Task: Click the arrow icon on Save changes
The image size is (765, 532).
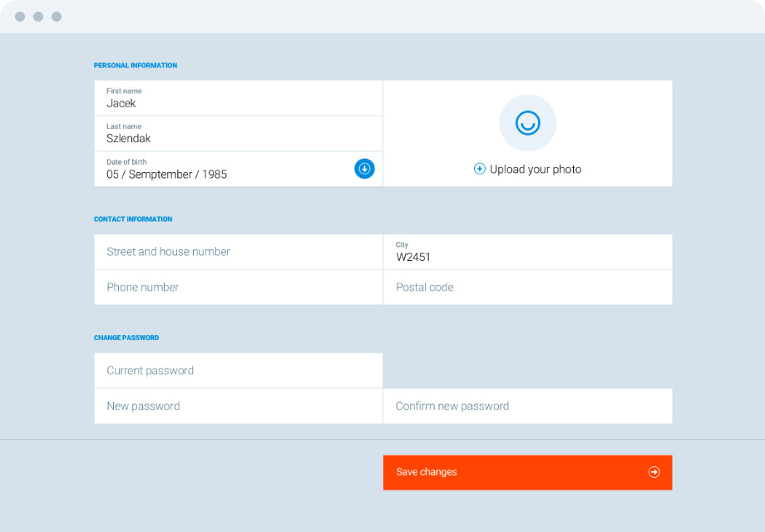Action: coord(654,472)
